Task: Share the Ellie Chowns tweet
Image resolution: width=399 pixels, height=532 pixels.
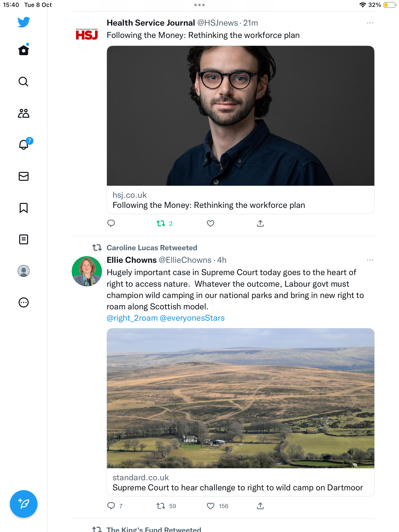Action: 260,506
